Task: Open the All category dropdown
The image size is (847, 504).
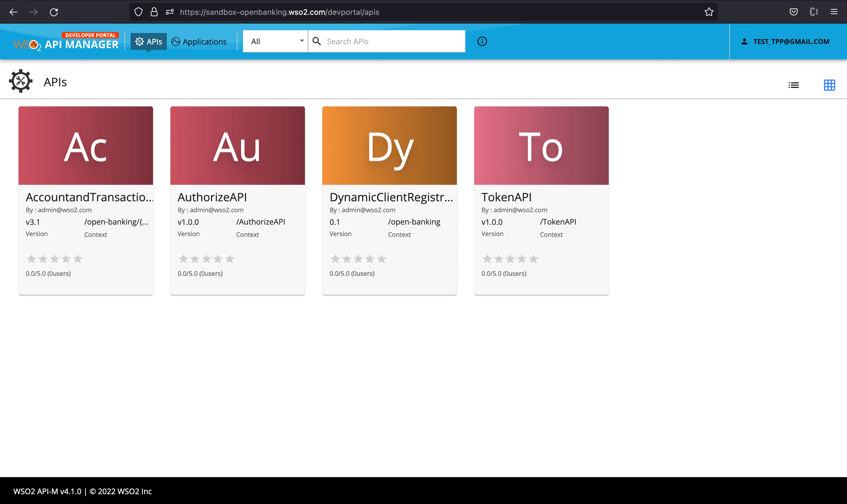Action: (275, 41)
